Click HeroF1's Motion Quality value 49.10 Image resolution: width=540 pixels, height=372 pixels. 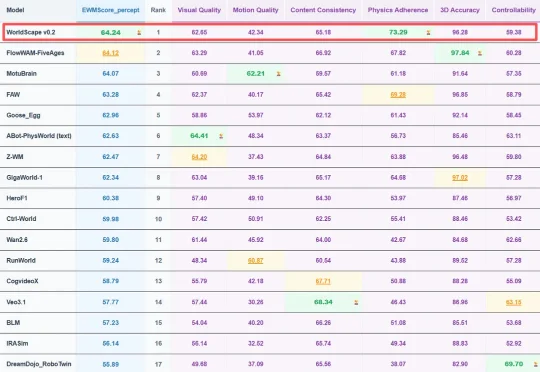point(256,198)
